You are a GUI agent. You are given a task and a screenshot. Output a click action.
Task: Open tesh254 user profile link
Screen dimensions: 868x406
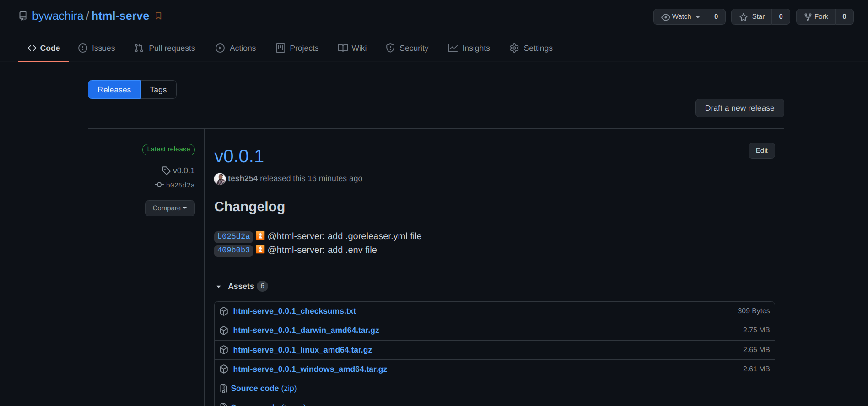click(x=243, y=178)
